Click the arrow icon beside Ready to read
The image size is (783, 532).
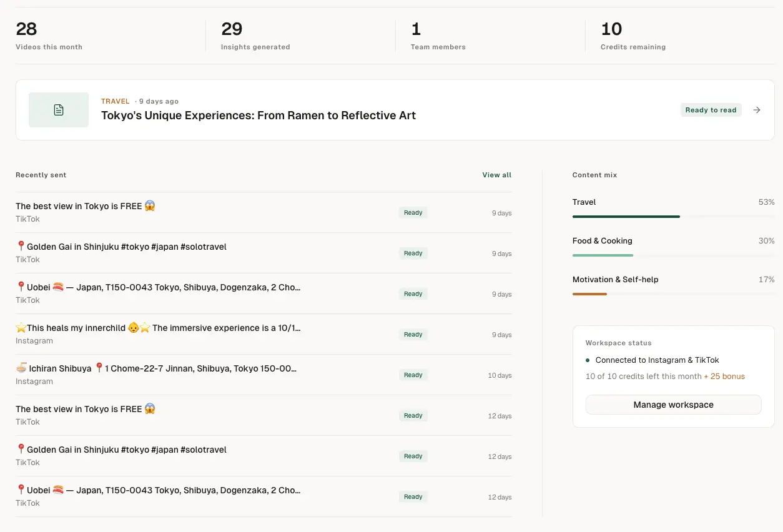[757, 110]
